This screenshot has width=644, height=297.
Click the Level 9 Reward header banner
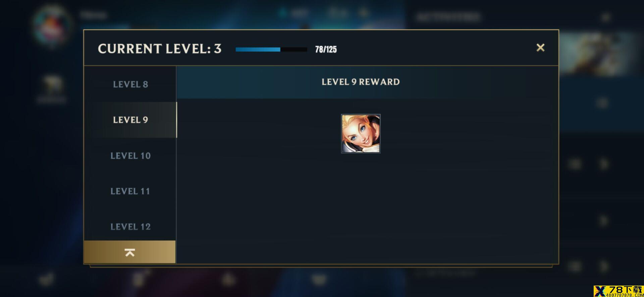point(361,82)
